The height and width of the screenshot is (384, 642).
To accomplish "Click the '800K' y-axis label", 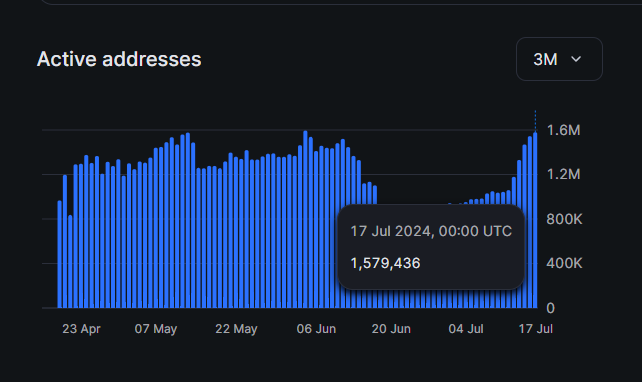I will (564, 219).
